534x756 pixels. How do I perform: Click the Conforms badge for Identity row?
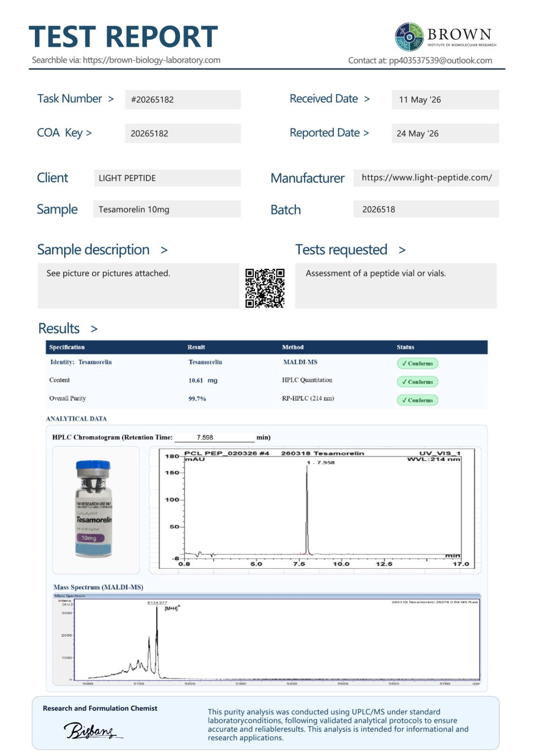(x=417, y=363)
